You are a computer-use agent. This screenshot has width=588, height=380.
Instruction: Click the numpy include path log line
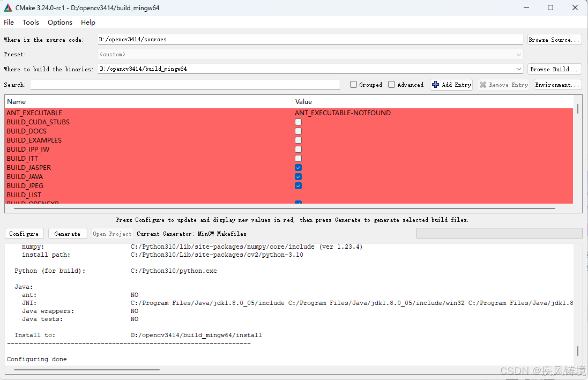coord(192,247)
